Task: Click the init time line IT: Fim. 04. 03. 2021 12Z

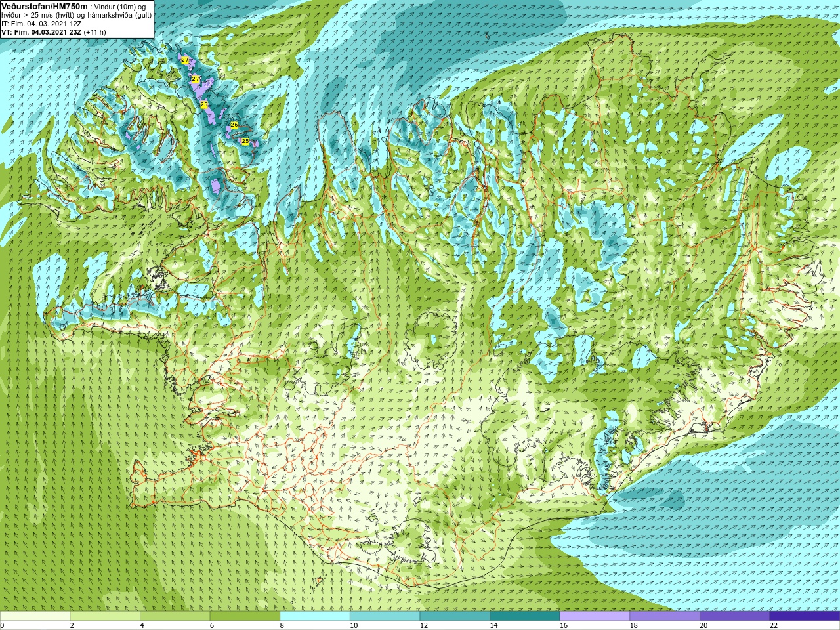Action: [x=41, y=23]
